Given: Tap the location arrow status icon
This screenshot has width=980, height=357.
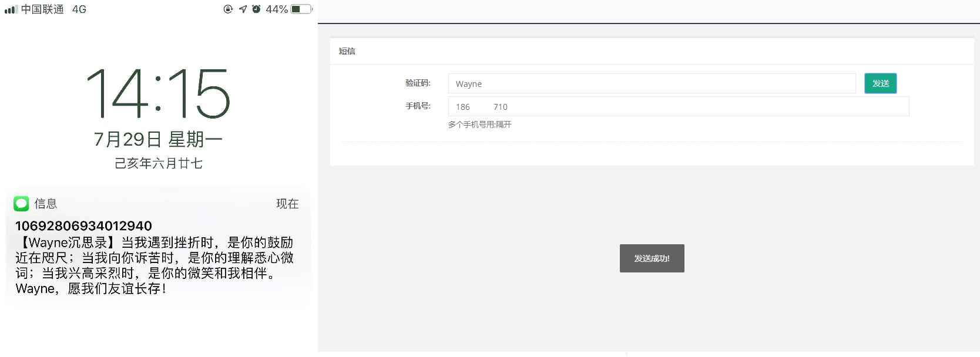Looking at the screenshot, I should pyautogui.click(x=243, y=9).
